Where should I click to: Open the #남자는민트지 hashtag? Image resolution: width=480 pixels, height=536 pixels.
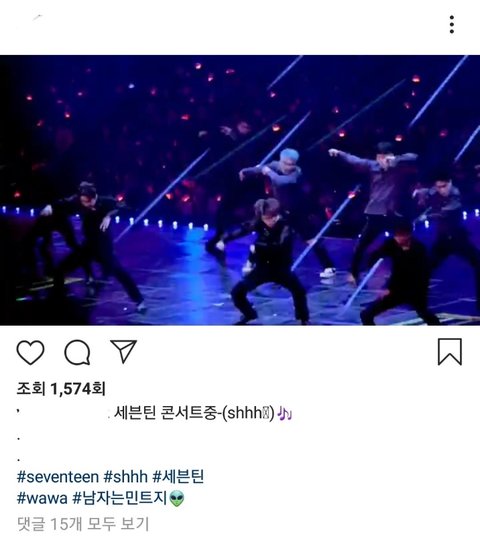119,498
